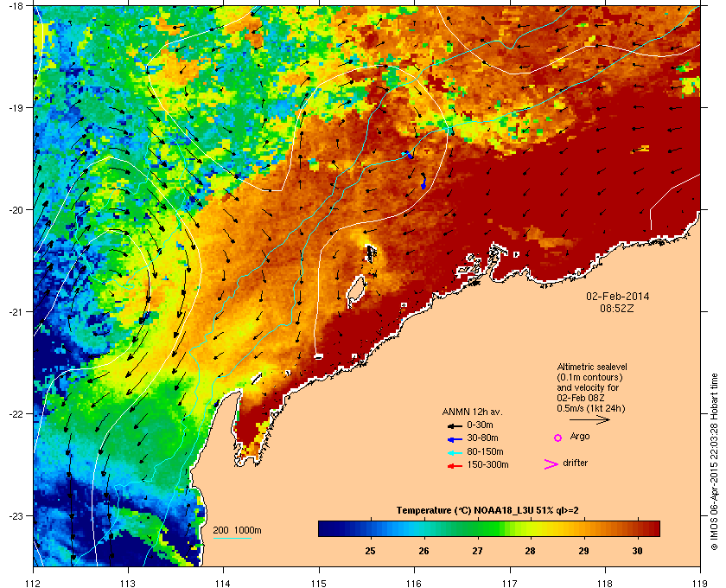The width and height of the screenshot is (726, 588).
Task: Click the '150-300m' depth label
Action: pos(487,464)
